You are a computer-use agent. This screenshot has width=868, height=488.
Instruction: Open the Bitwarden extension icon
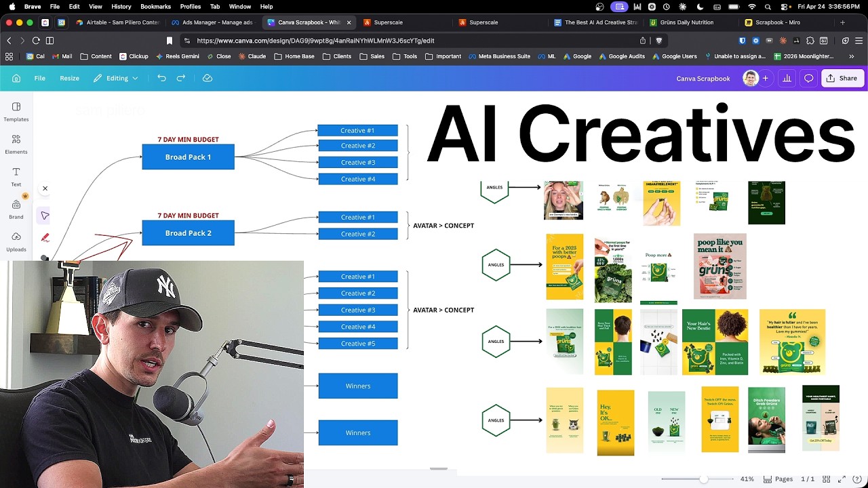point(742,41)
